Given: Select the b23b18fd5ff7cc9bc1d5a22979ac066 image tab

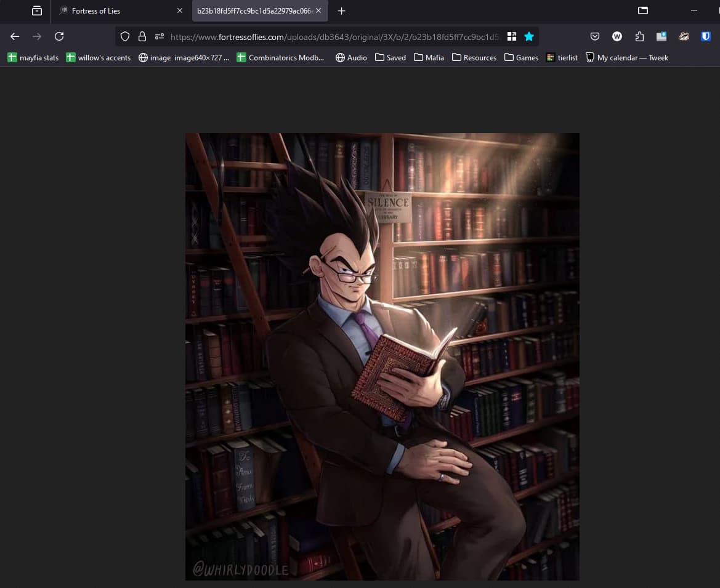Looking at the screenshot, I should coord(255,11).
